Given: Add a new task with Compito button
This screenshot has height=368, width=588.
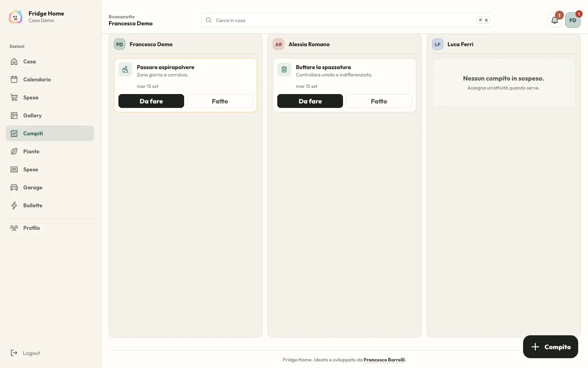Looking at the screenshot, I should pos(550,347).
